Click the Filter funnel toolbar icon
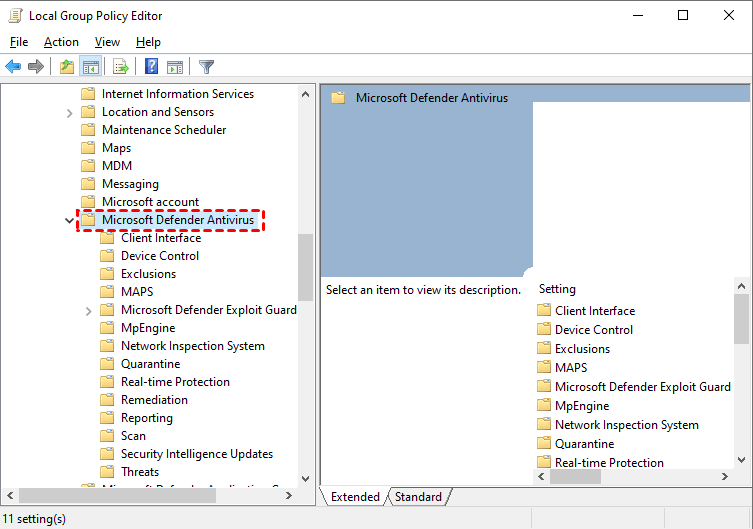753x529 pixels. click(206, 66)
